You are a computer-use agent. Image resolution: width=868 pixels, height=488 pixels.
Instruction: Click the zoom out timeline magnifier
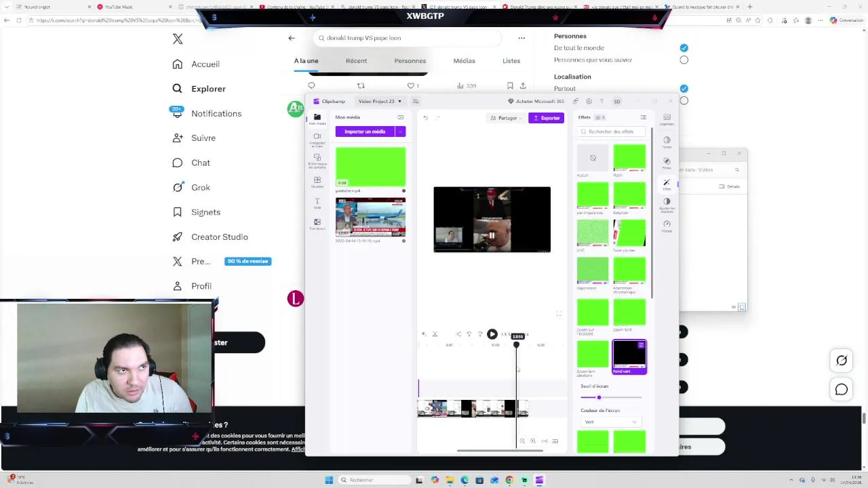(x=522, y=441)
